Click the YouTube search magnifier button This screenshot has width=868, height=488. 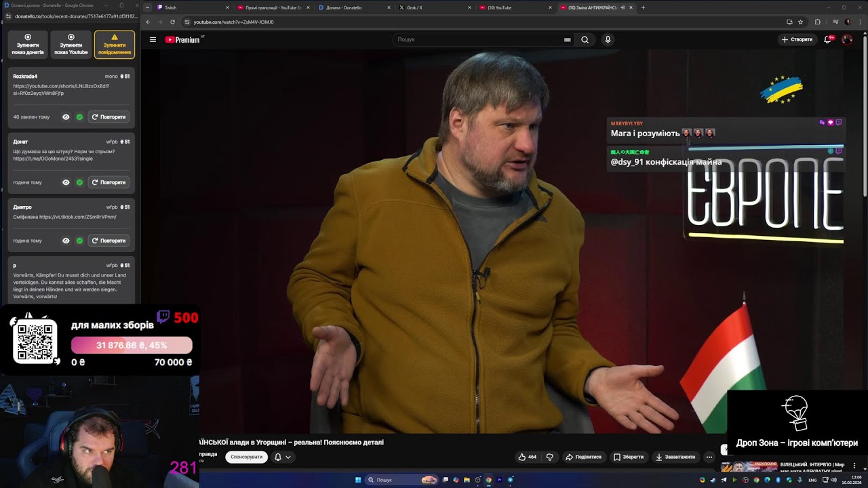585,39
